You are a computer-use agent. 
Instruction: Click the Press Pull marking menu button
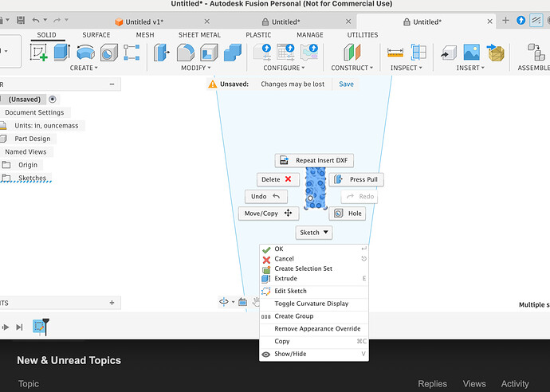click(356, 179)
